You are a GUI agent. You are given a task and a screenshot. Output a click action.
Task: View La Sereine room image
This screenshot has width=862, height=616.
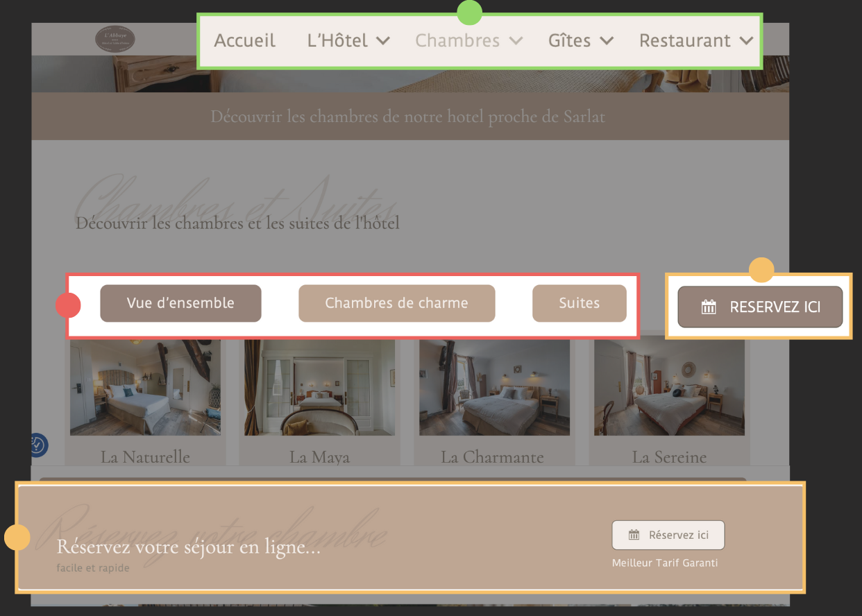click(x=669, y=387)
